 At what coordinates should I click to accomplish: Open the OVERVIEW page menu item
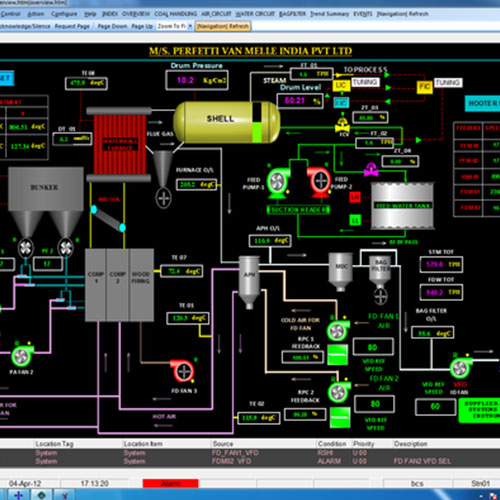[136, 14]
